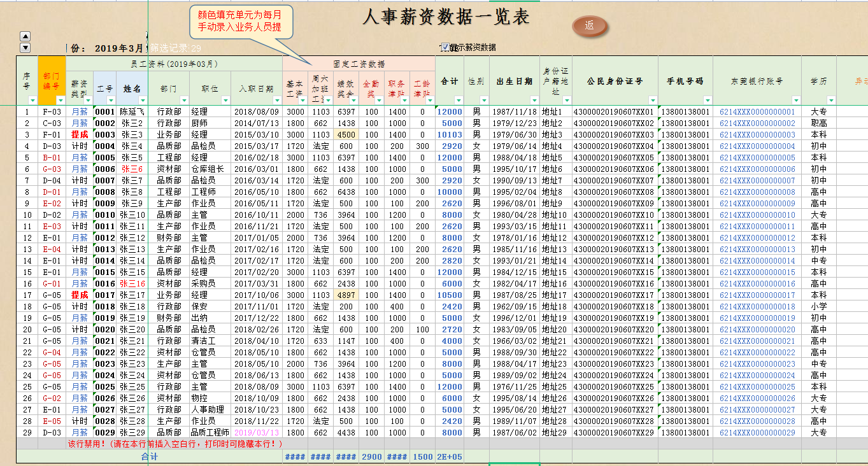Image resolution: width=868 pixels, height=466 pixels.
Task: Open the filter on the 公民身份证号 column
Action: coord(651,100)
